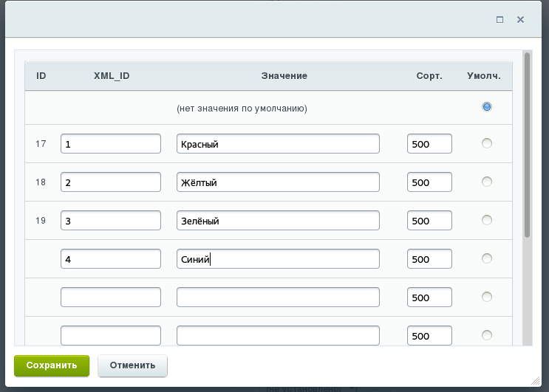Close the dialog with X icon
This screenshot has width=549, height=392.
tap(520, 20)
